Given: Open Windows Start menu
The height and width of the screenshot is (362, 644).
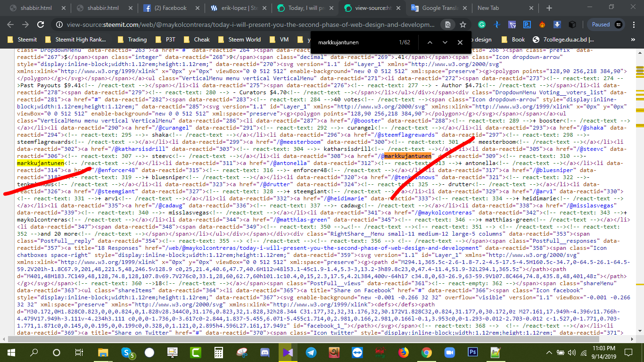Looking at the screenshot, I should pos(11,353).
